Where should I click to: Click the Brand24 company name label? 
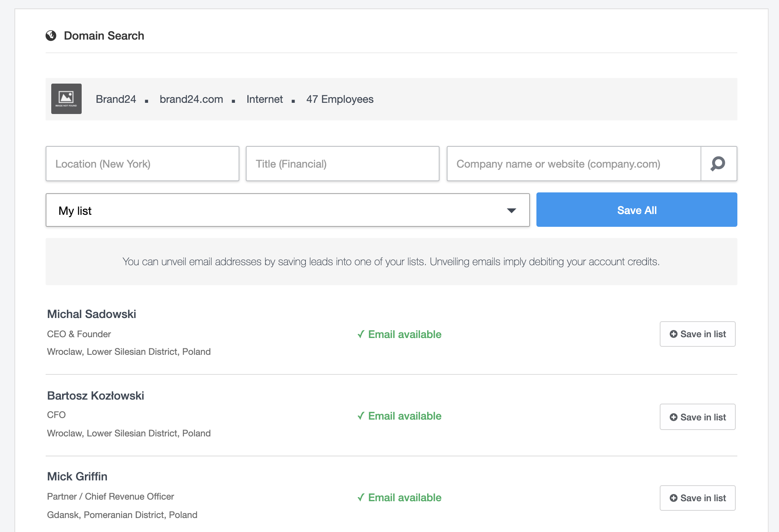(116, 99)
